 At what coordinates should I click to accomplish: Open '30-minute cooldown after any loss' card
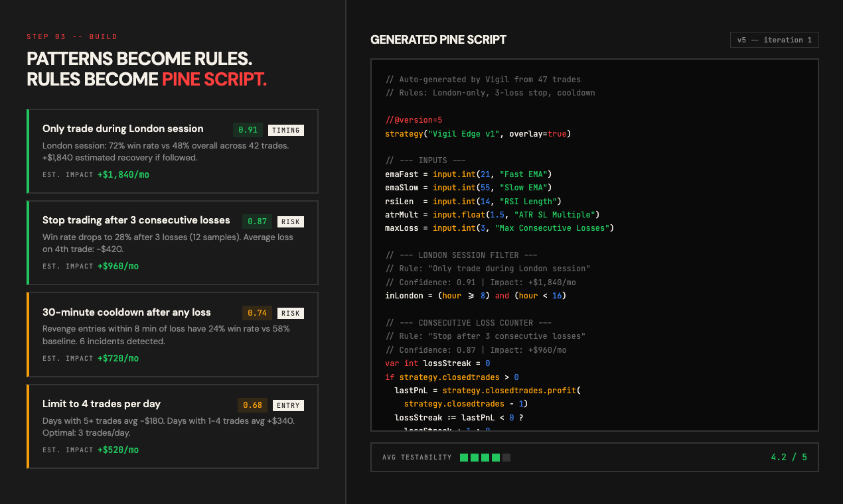173,335
